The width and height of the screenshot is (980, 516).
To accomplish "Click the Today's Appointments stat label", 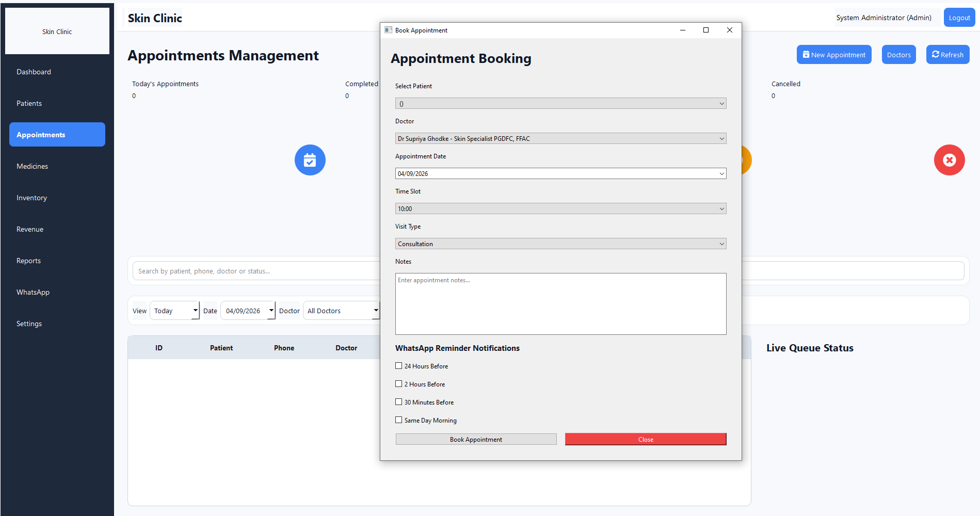I will (x=165, y=84).
